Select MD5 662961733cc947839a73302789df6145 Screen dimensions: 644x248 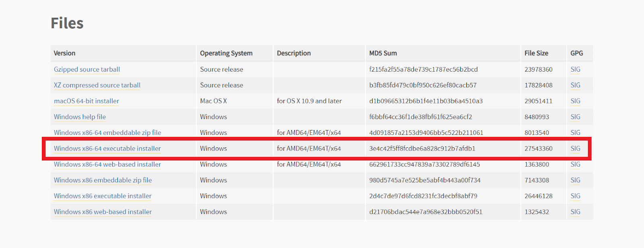point(425,164)
